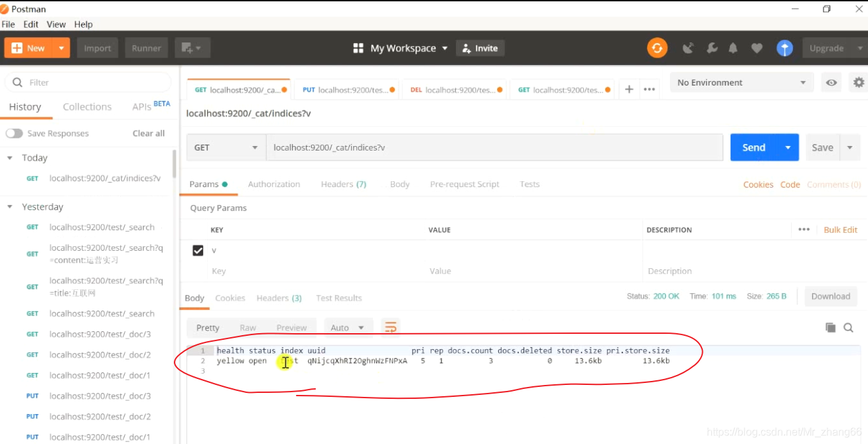
Task: Open the wrench settings icon
Action: point(711,48)
